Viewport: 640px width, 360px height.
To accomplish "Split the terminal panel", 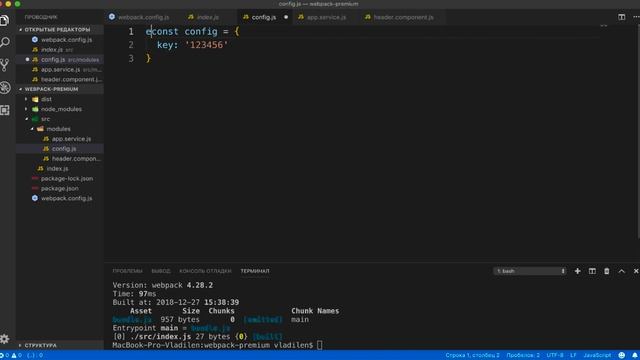I will 592,271.
